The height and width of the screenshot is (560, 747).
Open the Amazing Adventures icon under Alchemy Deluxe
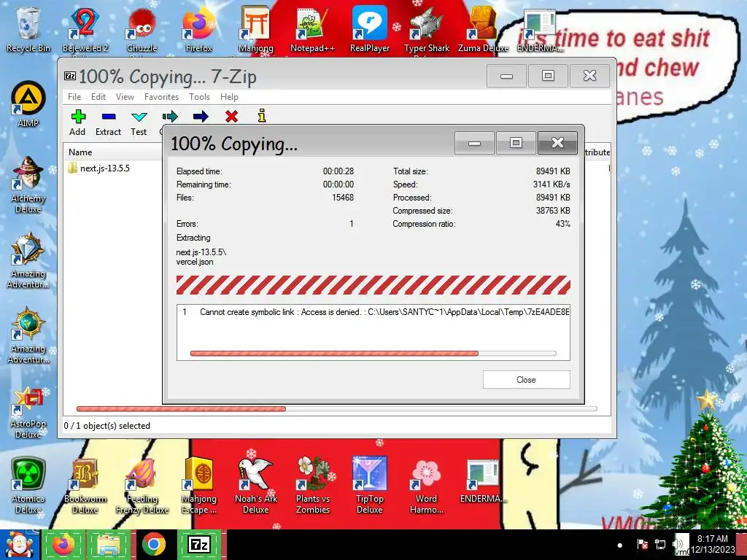click(28, 260)
